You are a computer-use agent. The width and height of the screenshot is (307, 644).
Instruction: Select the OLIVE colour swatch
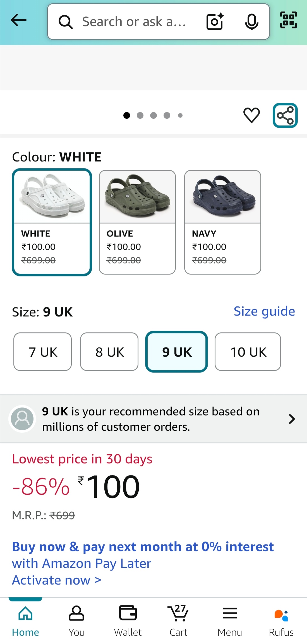tap(137, 222)
